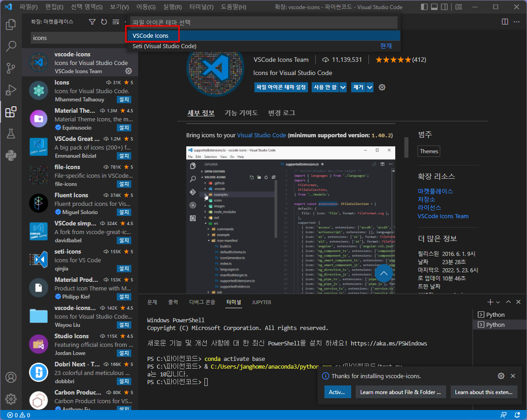Open Source Control view in activity bar

(11, 68)
